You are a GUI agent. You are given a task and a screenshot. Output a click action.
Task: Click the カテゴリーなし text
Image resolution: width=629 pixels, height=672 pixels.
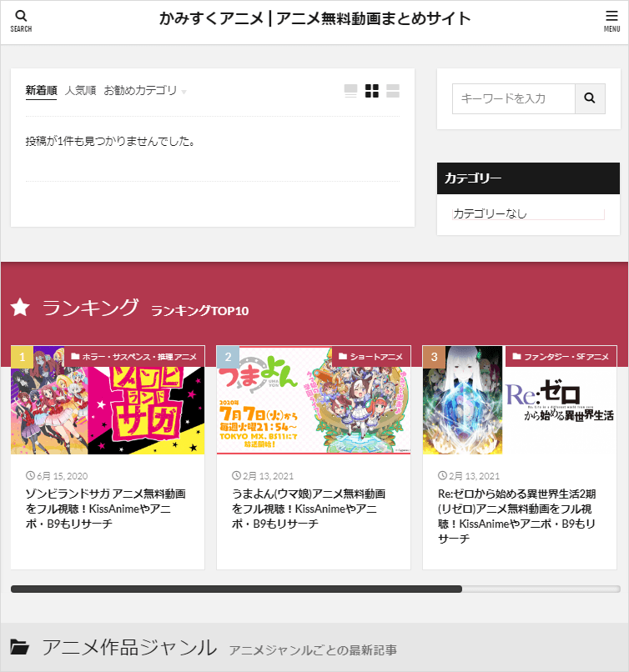(490, 213)
